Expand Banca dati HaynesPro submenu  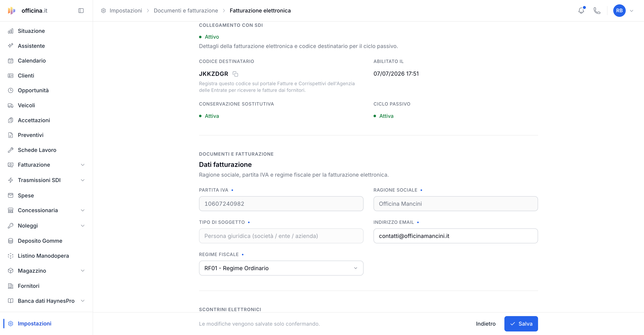83,301
